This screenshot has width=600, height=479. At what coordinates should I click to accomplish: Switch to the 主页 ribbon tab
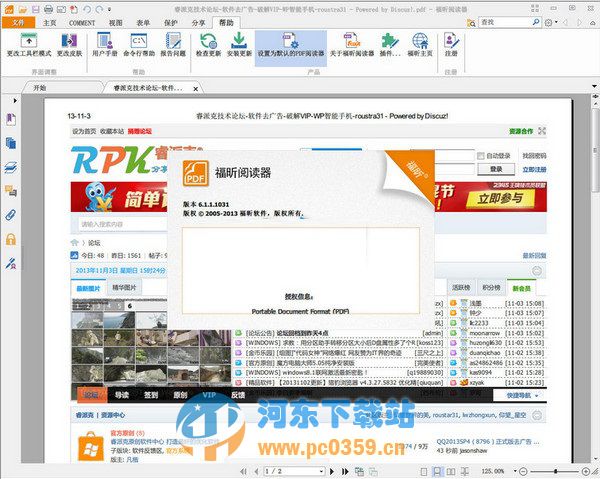pyautogui.click(x=49, y=23)
